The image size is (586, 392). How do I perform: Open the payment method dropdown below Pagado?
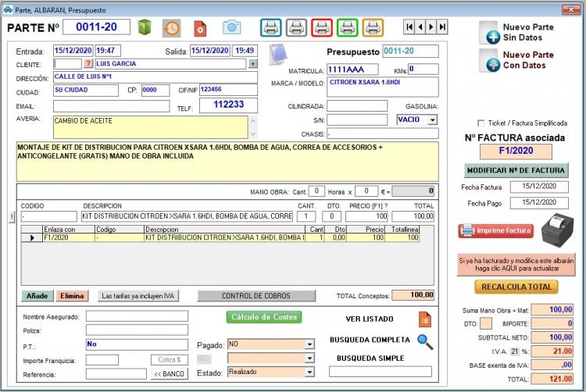pos(309,358)
